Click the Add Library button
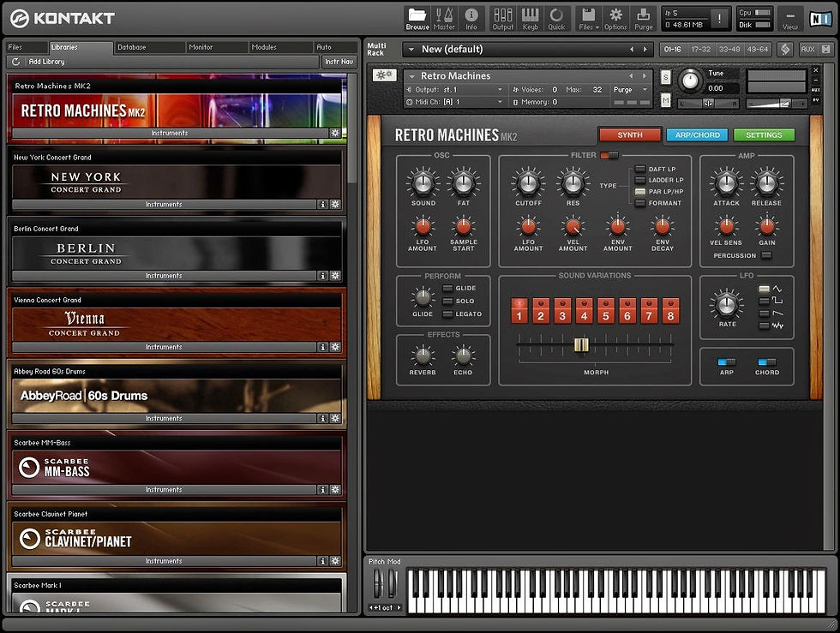 coord(46,62)
